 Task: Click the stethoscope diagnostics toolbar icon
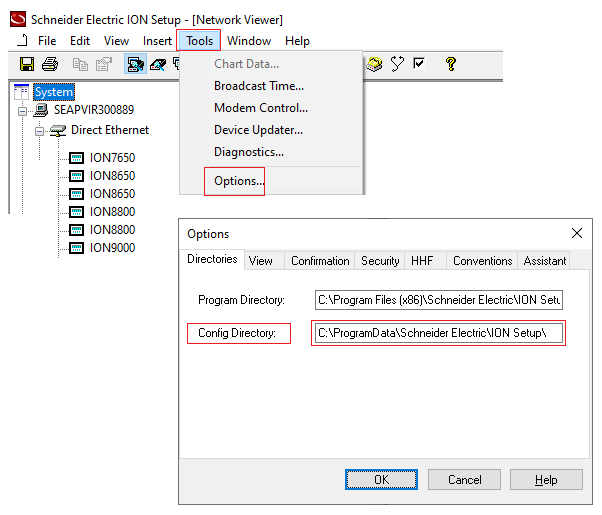(397, 64)
